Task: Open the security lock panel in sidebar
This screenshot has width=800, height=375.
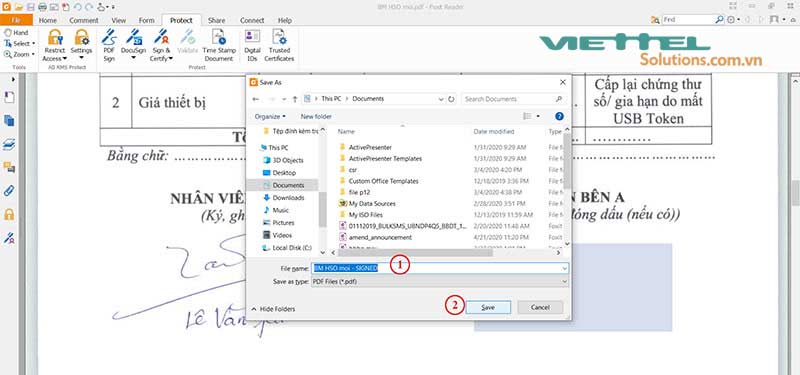Action: point(9,214)
